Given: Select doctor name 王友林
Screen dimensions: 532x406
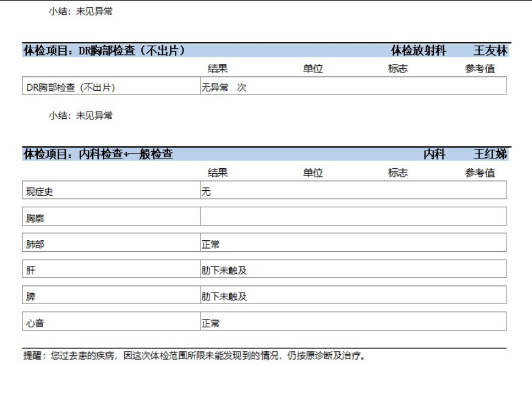Looking at the screenshot, I should click(x=490, y=51).
